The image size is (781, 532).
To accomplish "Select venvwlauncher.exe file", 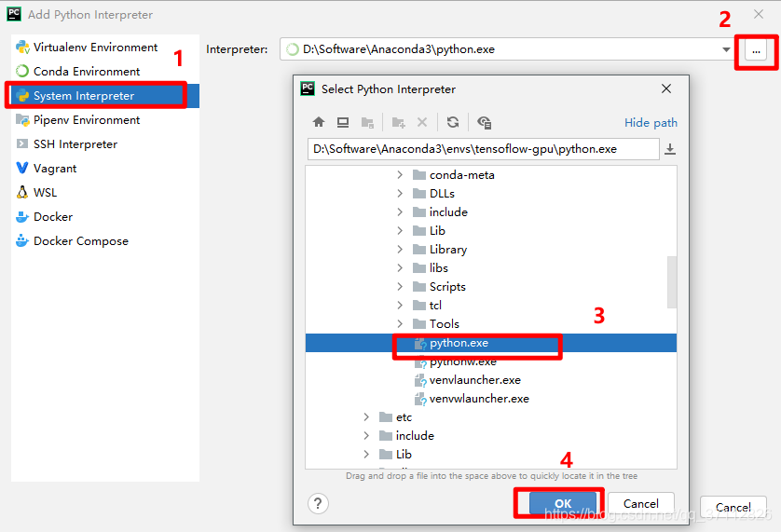I will coord(490,399).
